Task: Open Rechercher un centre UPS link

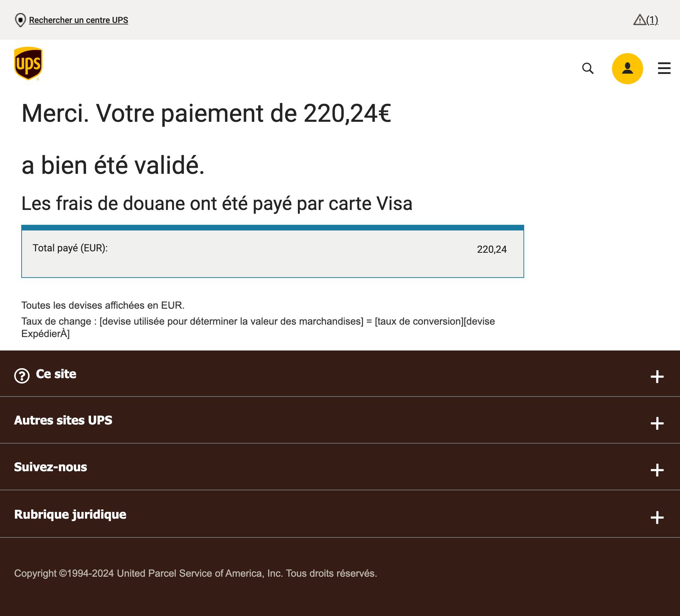Action: pos(79,20)
